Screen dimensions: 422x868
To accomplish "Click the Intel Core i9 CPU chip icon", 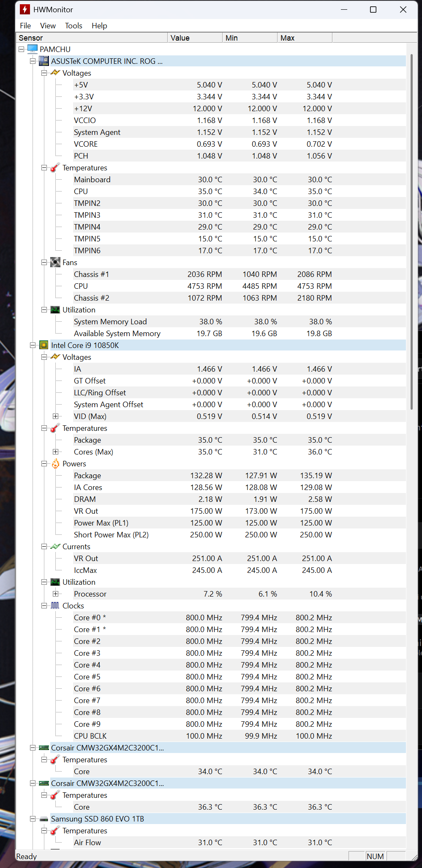I will click(x=44, y=345).
